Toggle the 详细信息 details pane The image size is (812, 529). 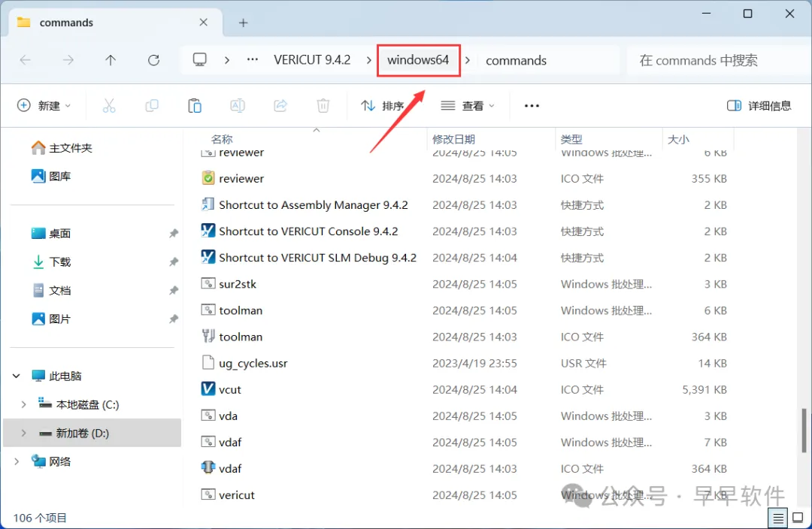[x=759, y=106]
